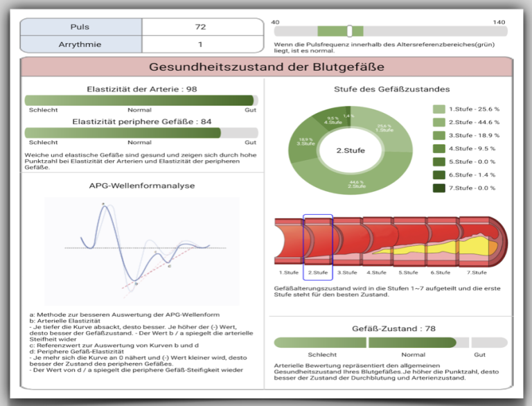This screenshot has height=406, width=532.
Task: Click the highlighted 2.Stufe artery segment
Action: [318, 242]
